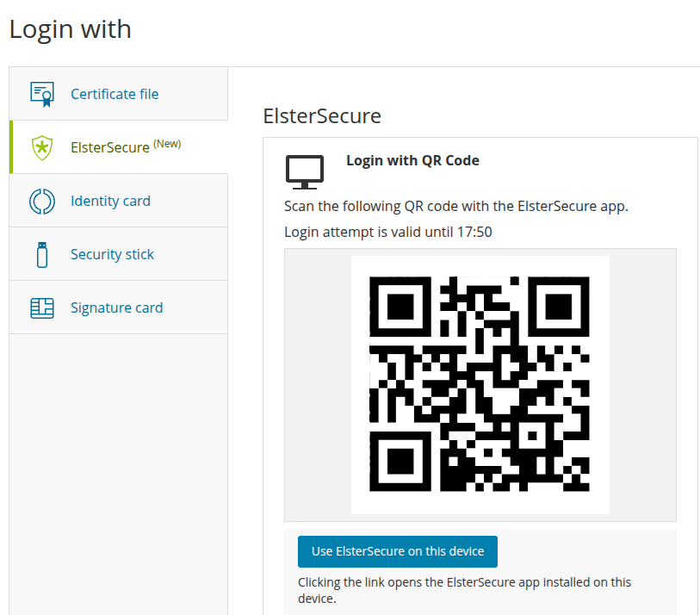
Task: Click the Certificate file ribbon icon
Action: [x=42, y=94]
